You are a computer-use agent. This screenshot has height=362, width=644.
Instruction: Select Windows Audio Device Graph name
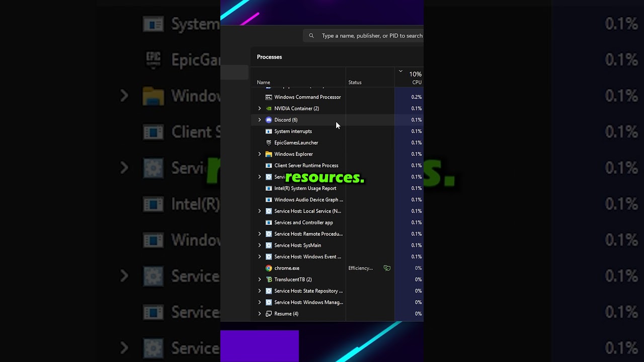pyautogui.click(x=308, y=200)
